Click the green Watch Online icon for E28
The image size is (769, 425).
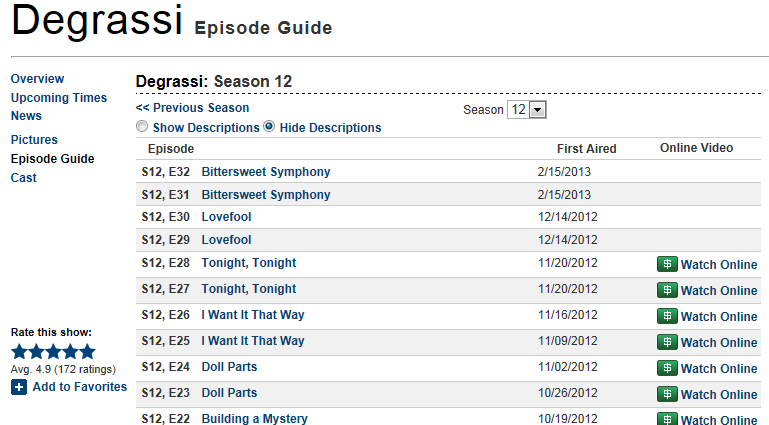pyautogui.click(x=667, y=264)
